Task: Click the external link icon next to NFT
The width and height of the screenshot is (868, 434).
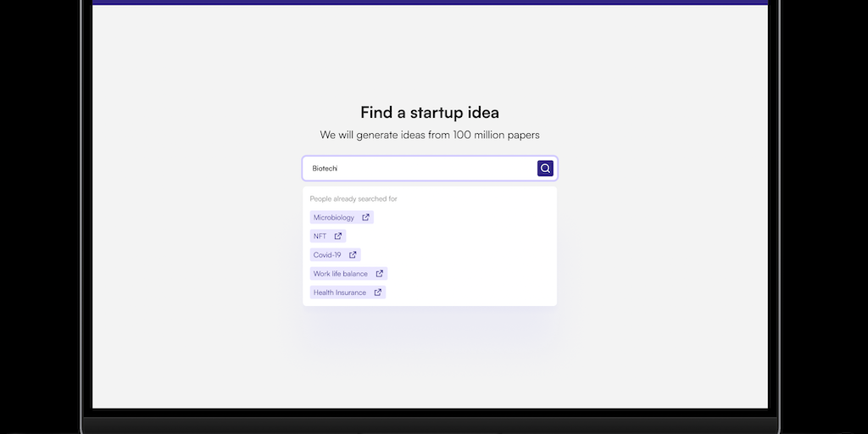Action: (x=338, y=236)
